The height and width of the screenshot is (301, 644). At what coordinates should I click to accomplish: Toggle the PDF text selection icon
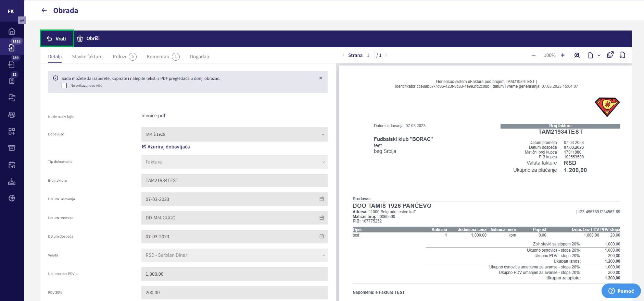(x=577, y=55)
